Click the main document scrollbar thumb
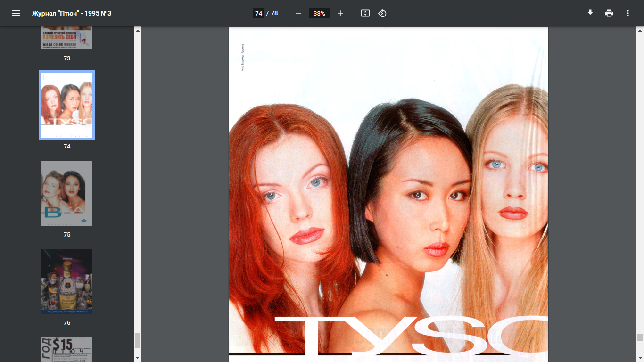This screenshot has height=362, width=644. (640, 337)
